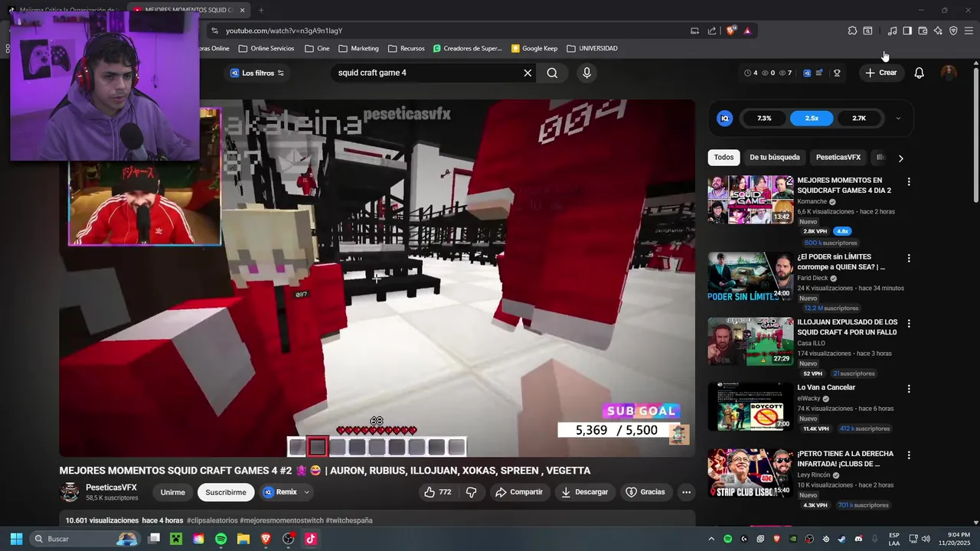Click the Discord tray icon

pos(858,539)
